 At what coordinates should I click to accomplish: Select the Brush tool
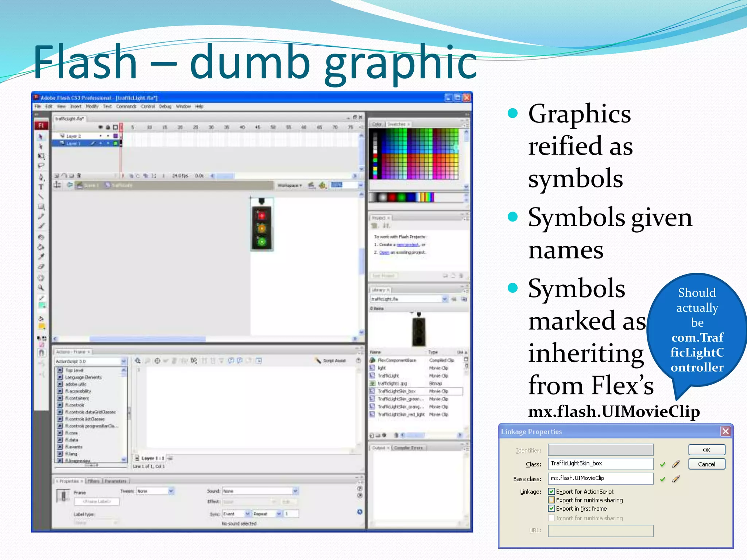coord(41,226)
